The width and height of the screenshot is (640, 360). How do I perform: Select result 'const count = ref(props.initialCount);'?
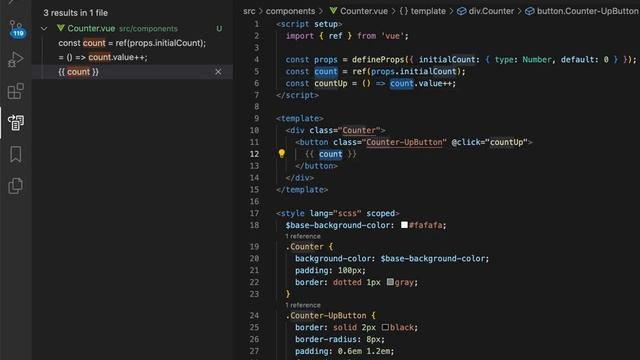(x=132, y=43)
